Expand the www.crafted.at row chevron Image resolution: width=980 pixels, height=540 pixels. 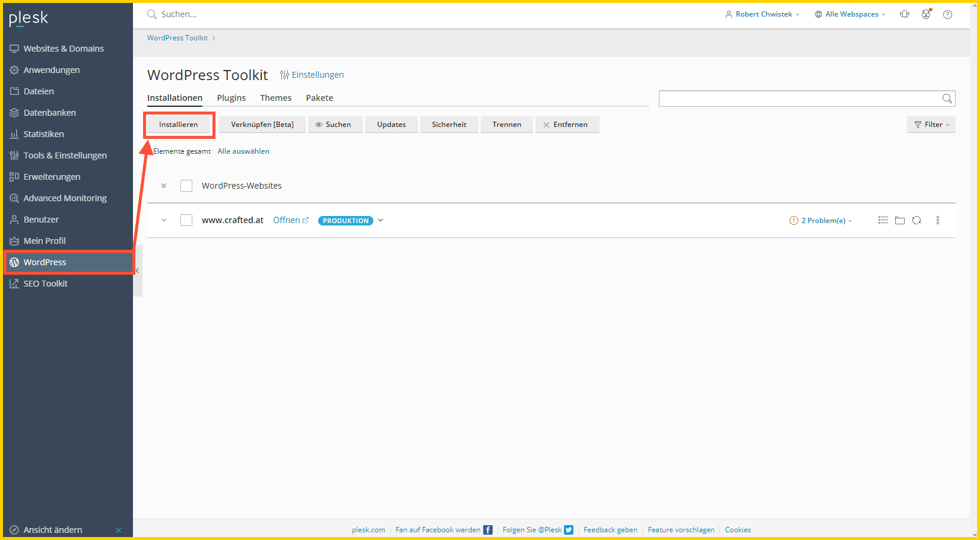coord(164,220)
